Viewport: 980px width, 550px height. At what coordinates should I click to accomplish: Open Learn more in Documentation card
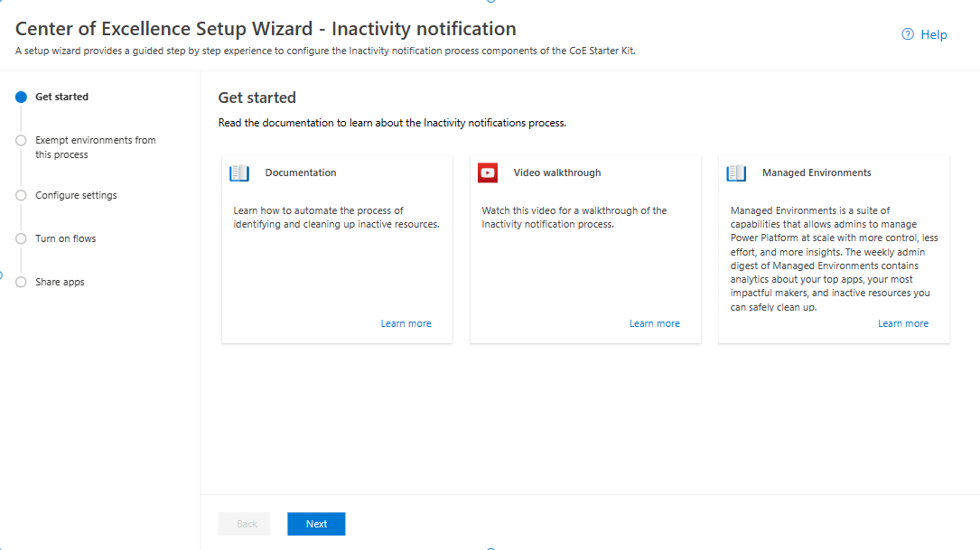click(406, 323)
